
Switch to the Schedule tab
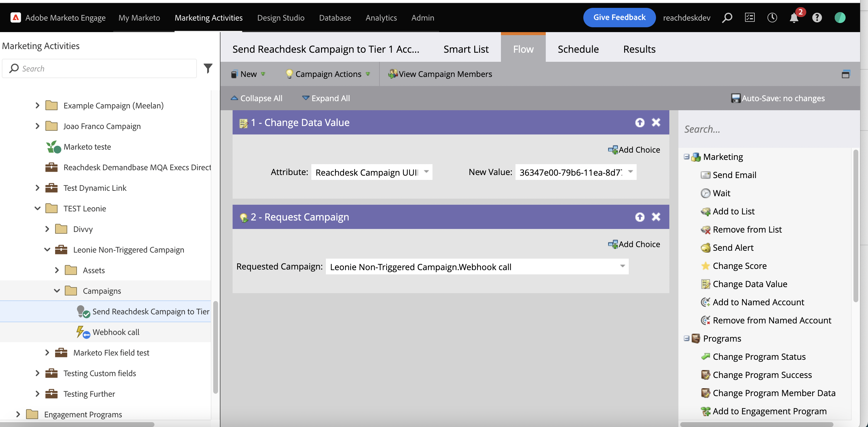point(578,49)
